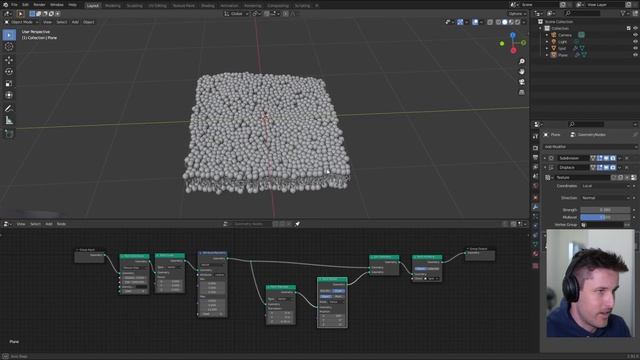Toggle Plane visibility eye in outliner
This screenshot has width=640, height=360.
[635, 55]
